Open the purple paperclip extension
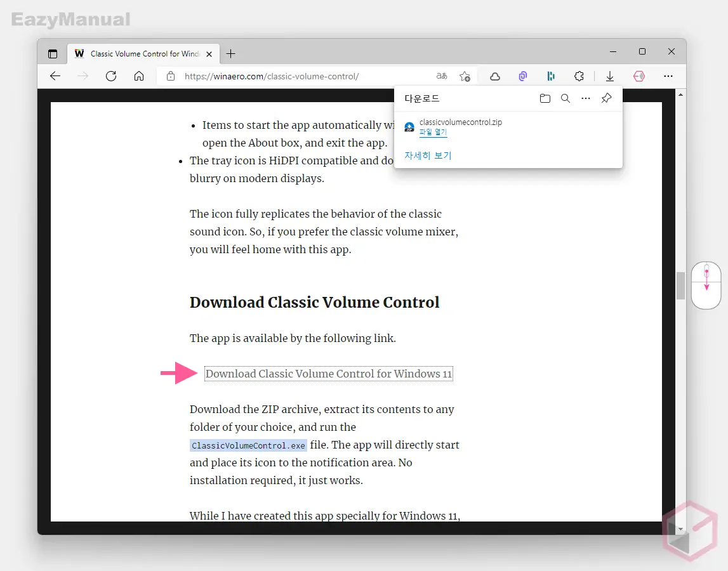Viewport: 728px width, 571px height. coord(523,76)
